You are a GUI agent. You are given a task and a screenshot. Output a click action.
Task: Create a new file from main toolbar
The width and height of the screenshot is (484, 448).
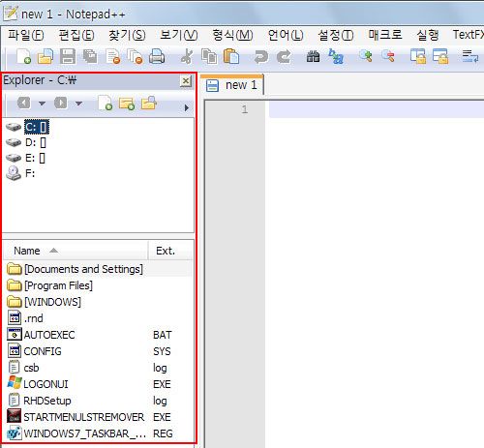[x=23, y=57]
